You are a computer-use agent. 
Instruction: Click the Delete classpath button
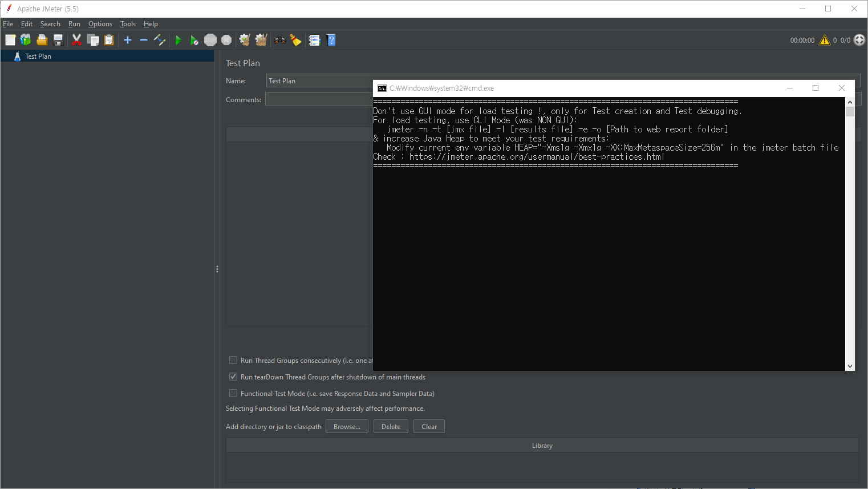(391, 426)
